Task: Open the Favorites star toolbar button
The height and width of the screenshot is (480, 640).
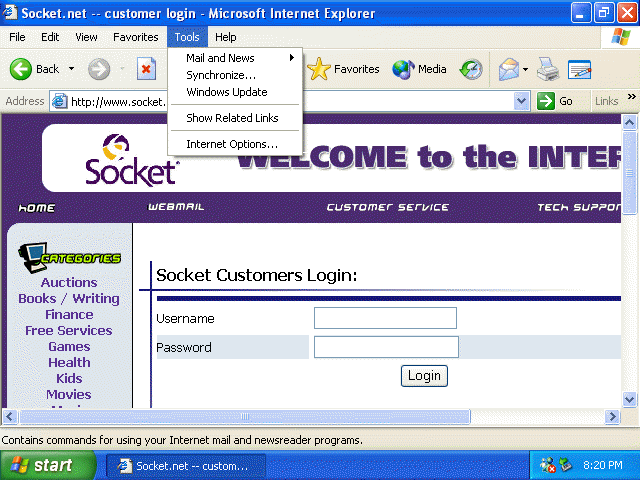Action: [343, 69]
